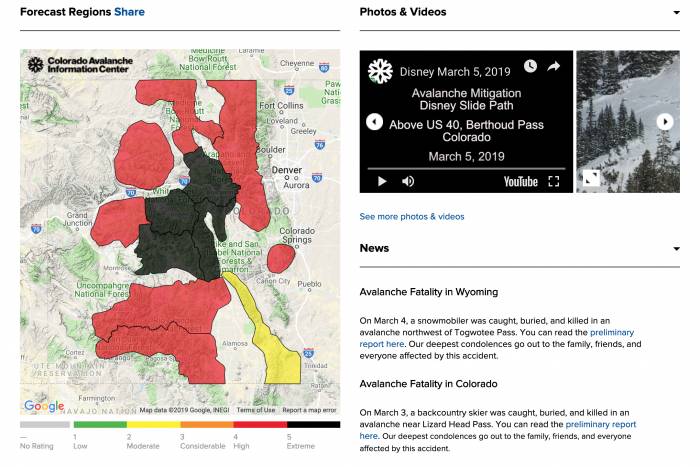Screen dimensions: 700x467
Task: Expand the snowy slope photo
Action: point(592,178)
